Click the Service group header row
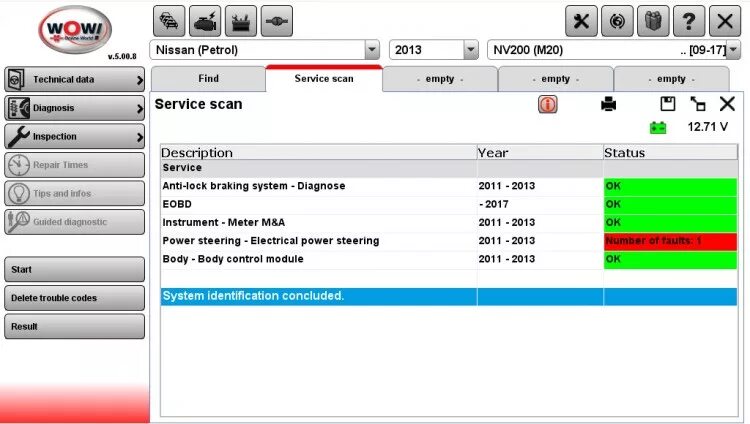Viewport: 750px width, 424px height. (449, 168)
